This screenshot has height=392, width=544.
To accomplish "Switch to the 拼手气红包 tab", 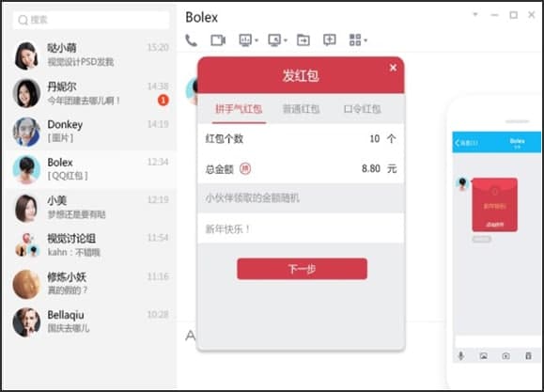I will coord(239,109).
